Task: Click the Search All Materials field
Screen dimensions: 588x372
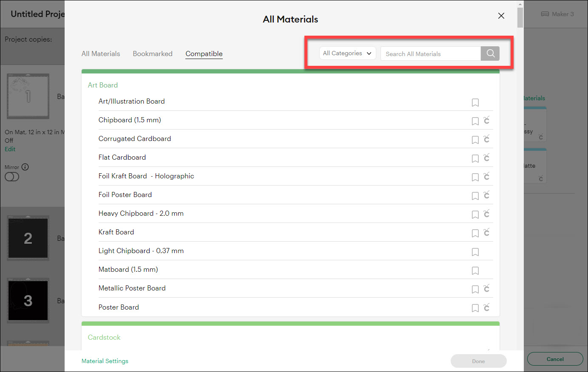Action: point(430,54)
